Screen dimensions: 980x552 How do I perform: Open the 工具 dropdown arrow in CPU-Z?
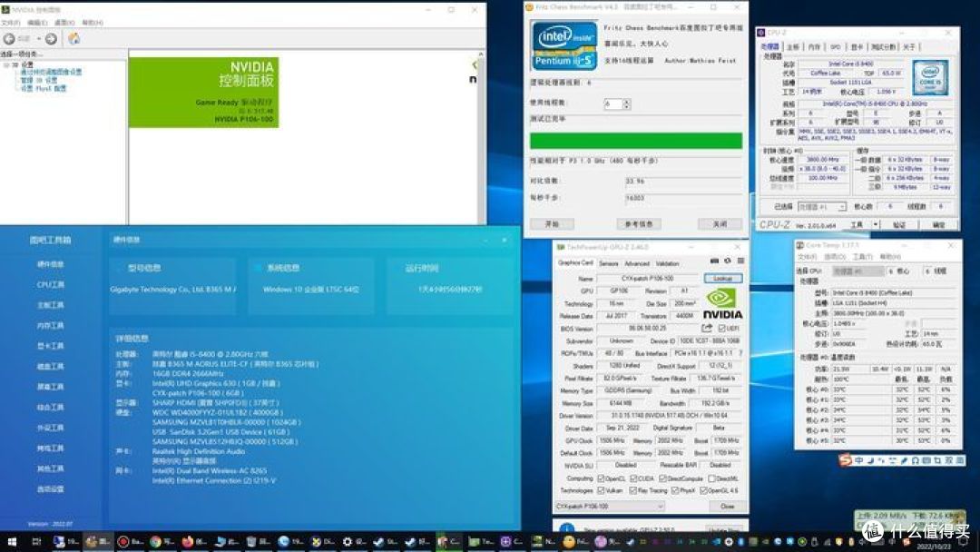pos(876,224)
